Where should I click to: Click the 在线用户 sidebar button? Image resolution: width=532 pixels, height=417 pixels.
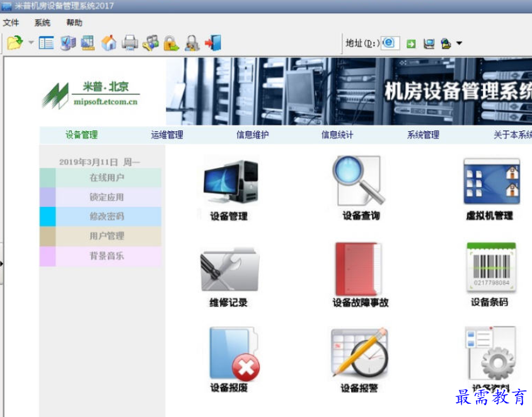(100, 178)
